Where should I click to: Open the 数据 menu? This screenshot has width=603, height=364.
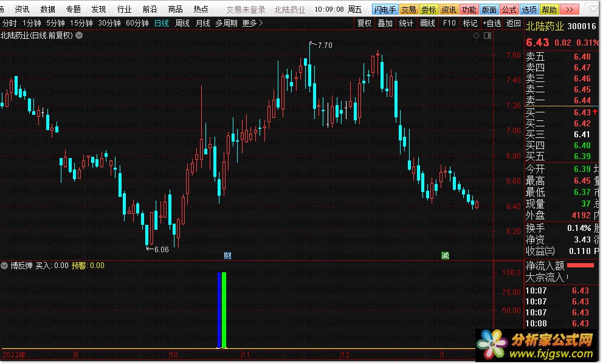(47, 9)
